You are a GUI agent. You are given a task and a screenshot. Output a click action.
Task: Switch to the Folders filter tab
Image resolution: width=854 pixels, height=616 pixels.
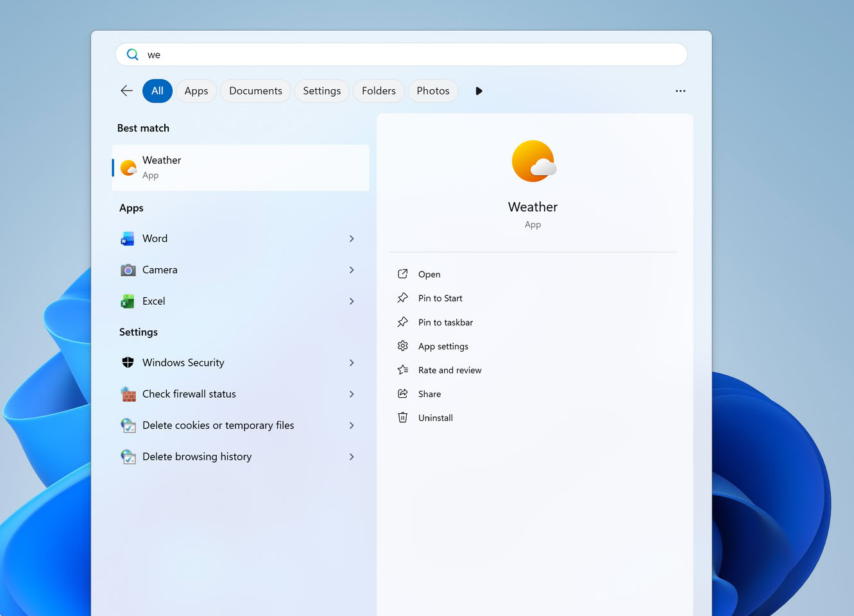[x=379, y=91]
